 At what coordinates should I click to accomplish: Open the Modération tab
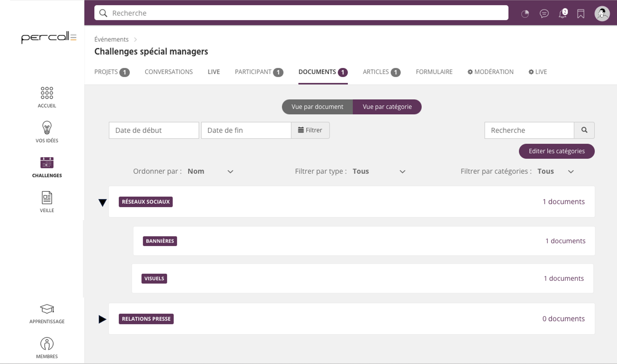(490, 72)
